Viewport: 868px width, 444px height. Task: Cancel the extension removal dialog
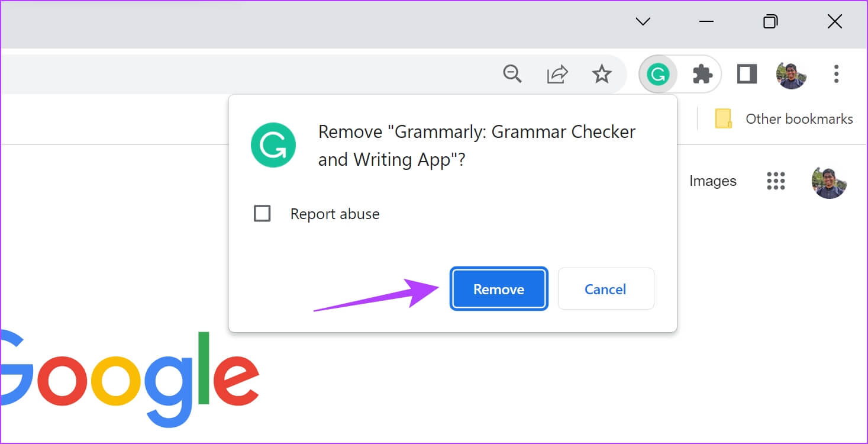(x=606, y=289)
